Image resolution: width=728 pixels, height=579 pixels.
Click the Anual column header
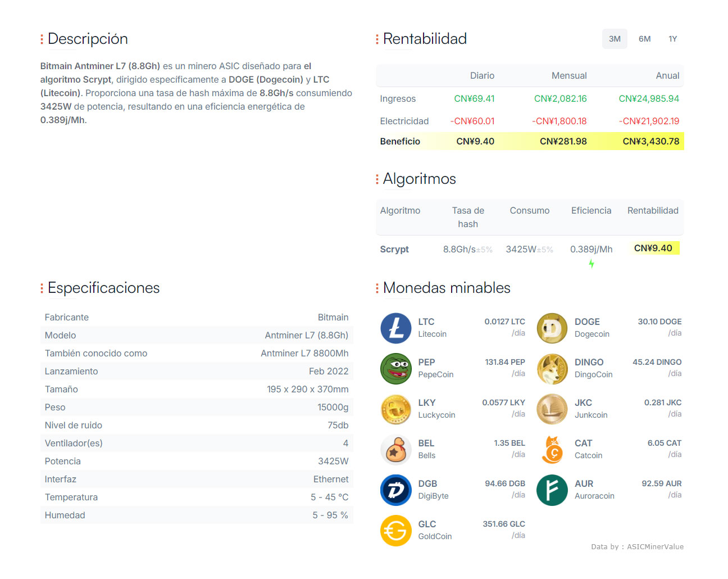coord(667,75)
